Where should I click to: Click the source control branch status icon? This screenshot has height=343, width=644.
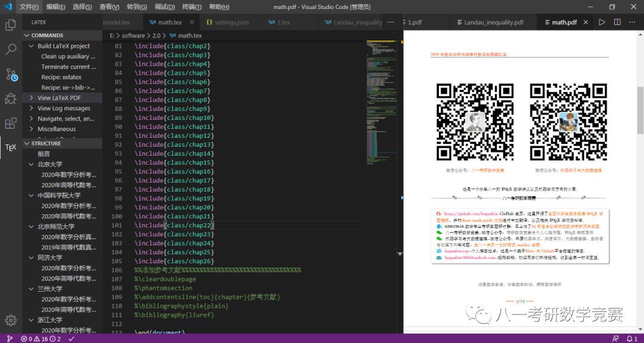pyautogui.click(x=10, y=339)
